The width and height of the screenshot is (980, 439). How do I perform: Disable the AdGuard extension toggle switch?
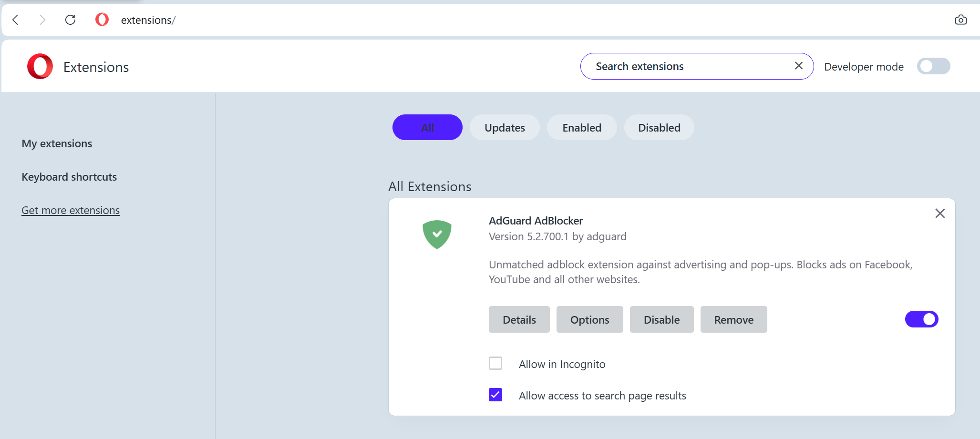coord(921,319)
